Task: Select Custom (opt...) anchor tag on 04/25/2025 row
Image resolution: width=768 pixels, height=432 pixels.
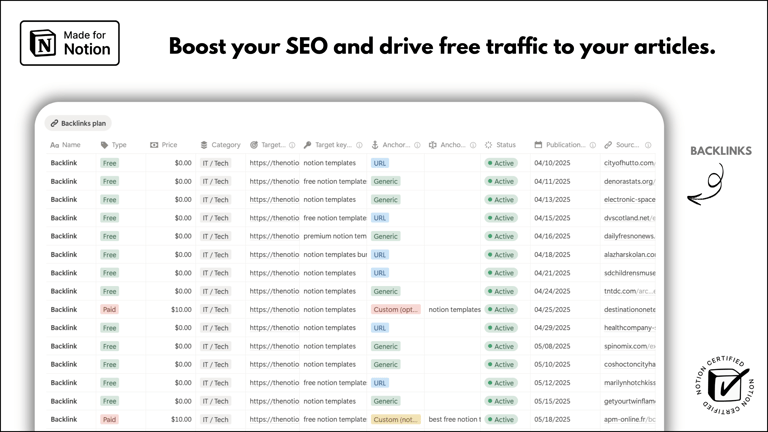Action: click(396, 310)
